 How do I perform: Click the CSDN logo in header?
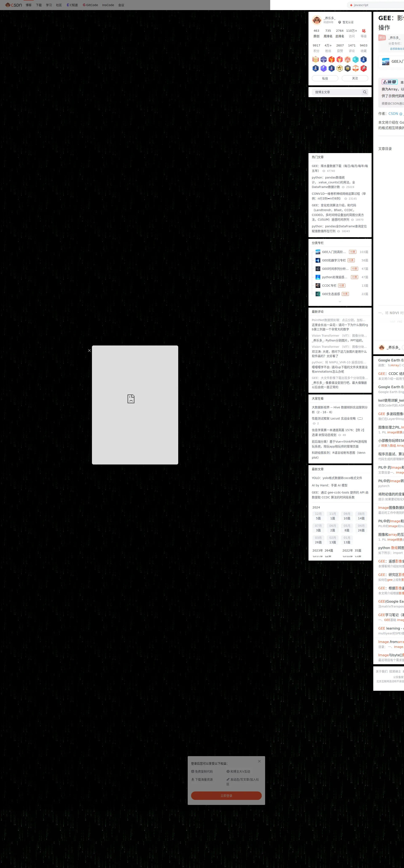pos(13,5)
